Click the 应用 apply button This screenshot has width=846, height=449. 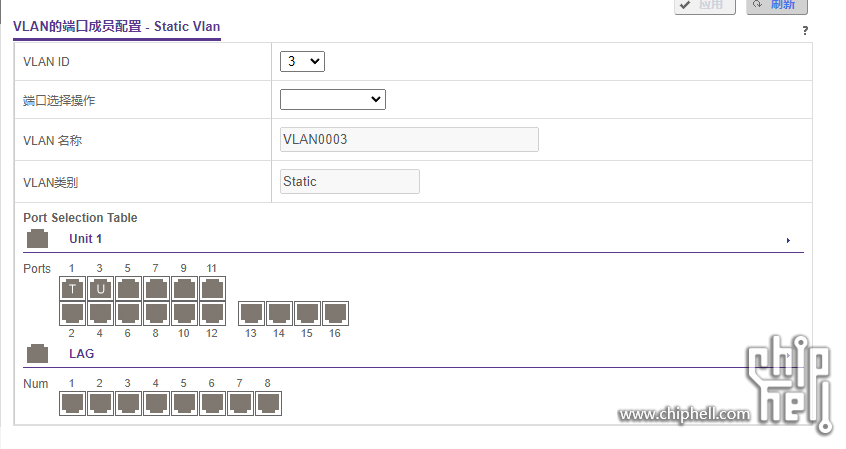pyautogui.click(x=705, y=5)
